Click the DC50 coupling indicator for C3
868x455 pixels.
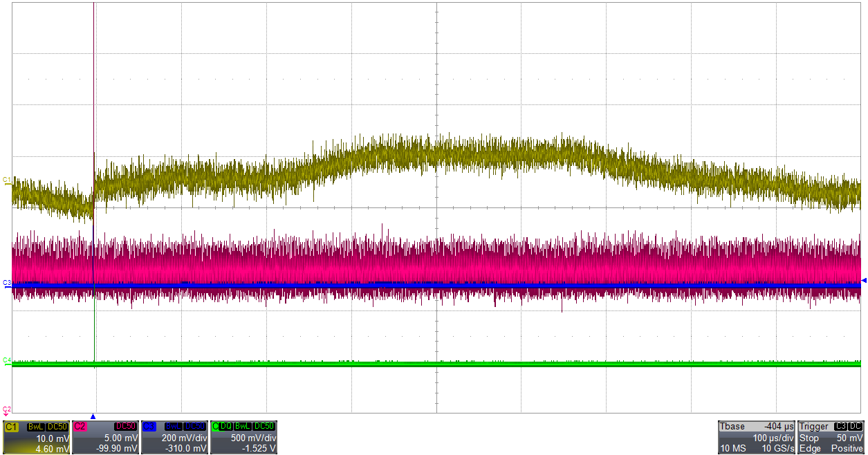coord(195,427)
